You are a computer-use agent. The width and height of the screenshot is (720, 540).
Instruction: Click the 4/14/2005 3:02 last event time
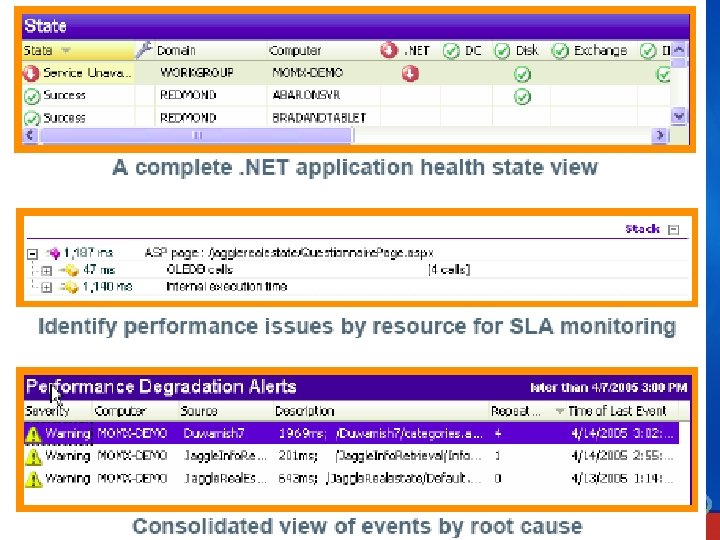click(623, 433)
